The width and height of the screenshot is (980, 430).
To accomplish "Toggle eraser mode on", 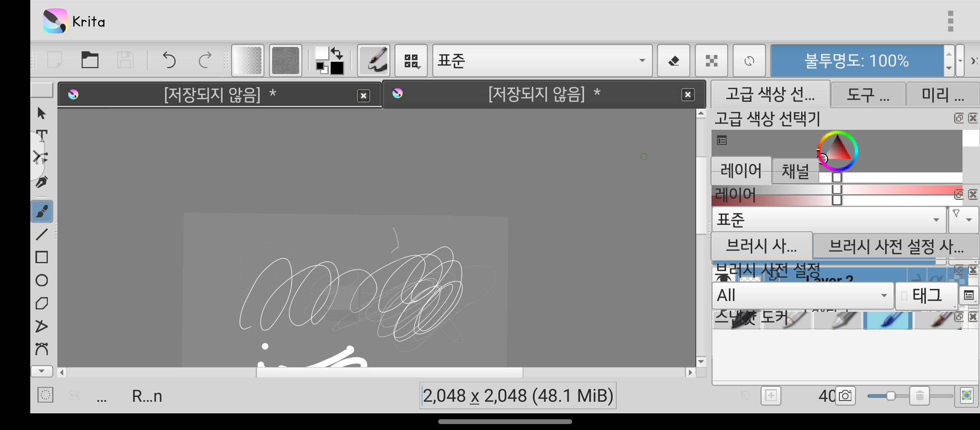I will coord(673,61).
